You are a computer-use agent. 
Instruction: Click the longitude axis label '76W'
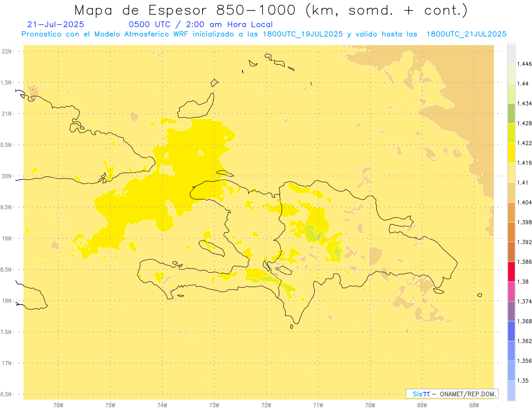point(58,405)
